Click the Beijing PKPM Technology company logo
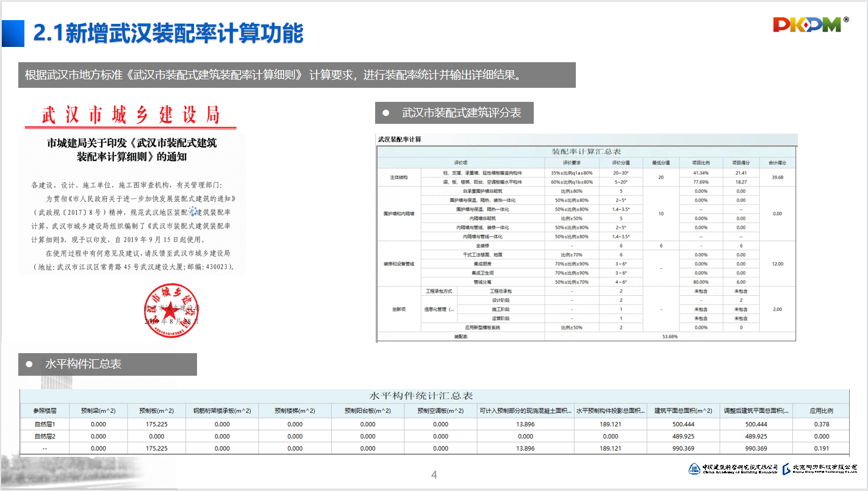 click(820, 468)
